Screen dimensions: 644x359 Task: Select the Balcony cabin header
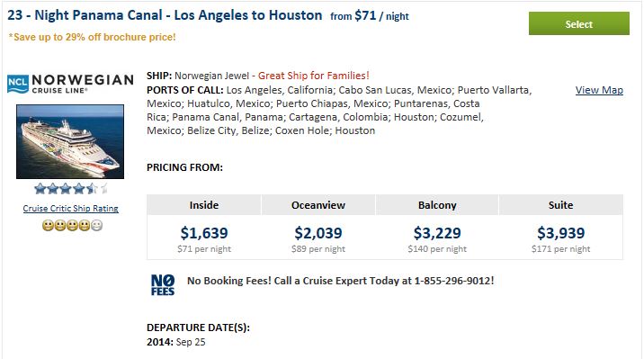point(437,205)
